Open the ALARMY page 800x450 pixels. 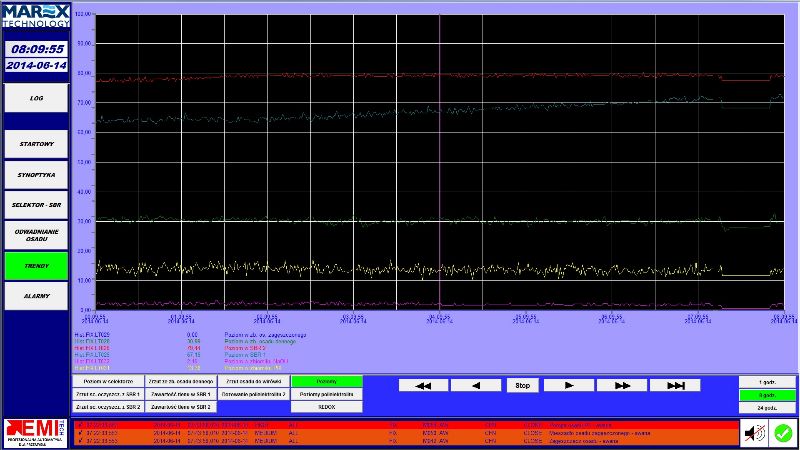[x=36, y=295]
